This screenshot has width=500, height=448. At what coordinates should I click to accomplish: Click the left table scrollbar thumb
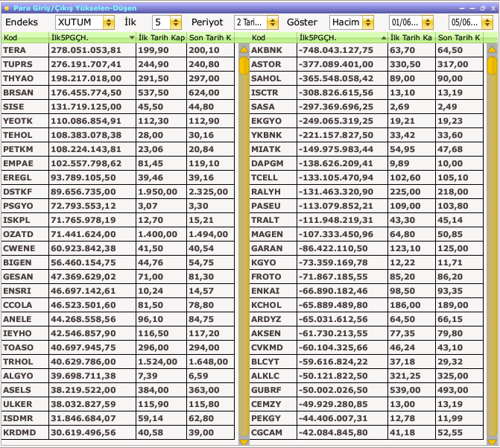tap(244, 66)
